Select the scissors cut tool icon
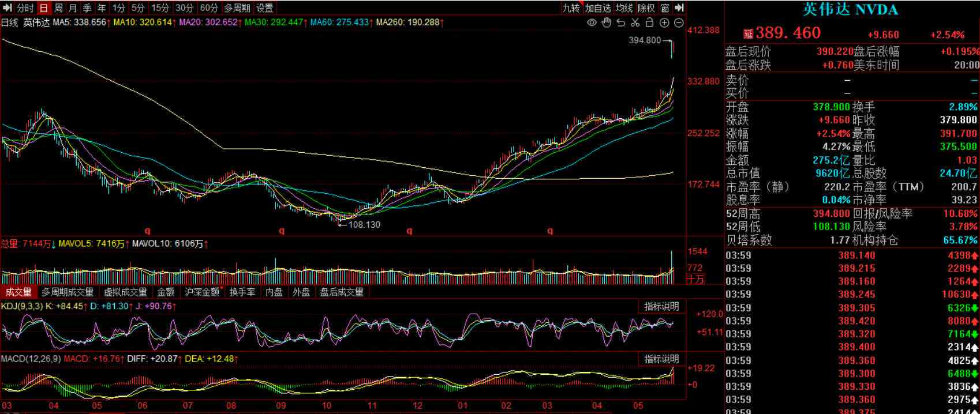The width and height of the screenshot is (980, 414). tap(635, 23)
